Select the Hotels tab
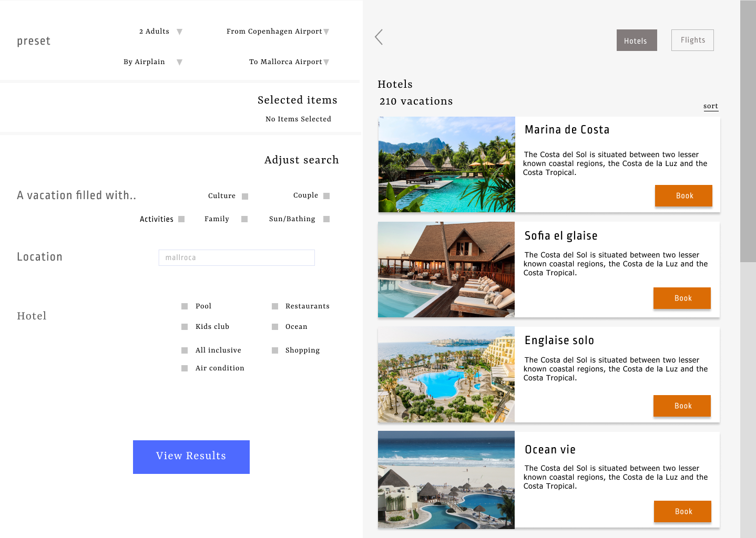 [x=636, y=40]
